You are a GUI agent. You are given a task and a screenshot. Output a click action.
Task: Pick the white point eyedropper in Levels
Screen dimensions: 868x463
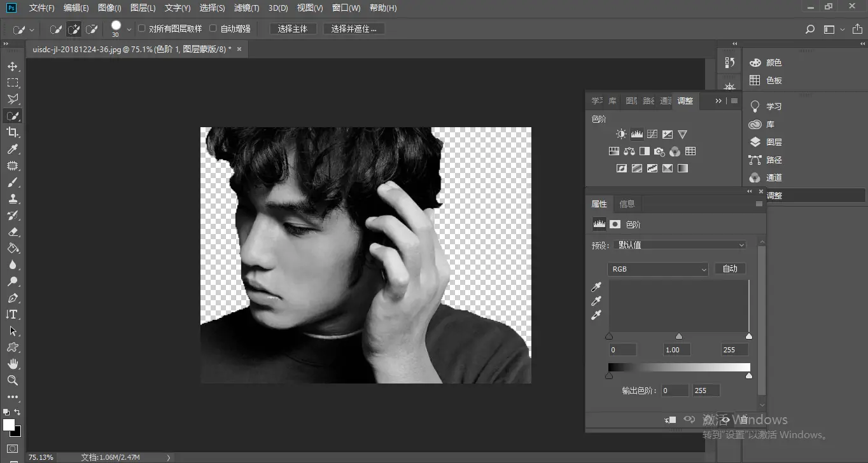click(x=596, y=315)
